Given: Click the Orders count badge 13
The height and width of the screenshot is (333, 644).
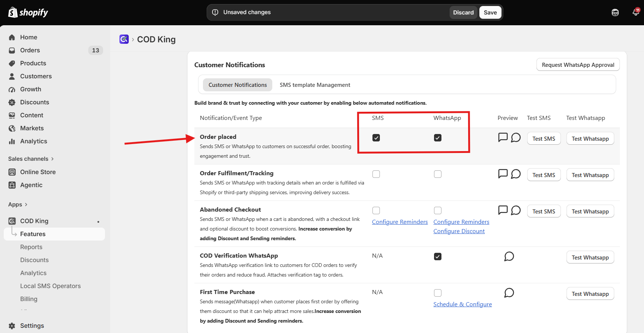Looking at the screenshot, I should (96, 50).
